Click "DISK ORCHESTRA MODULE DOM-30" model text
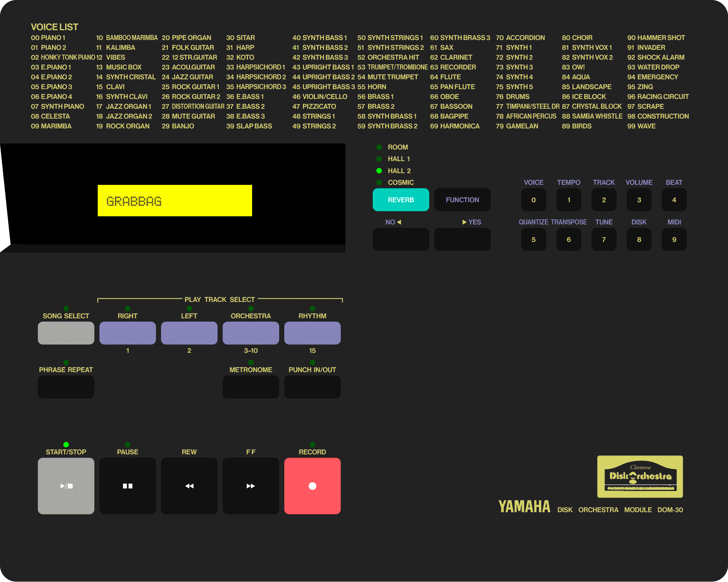The height and width of the screenshot is (582, 728). (x=620, y=510)
